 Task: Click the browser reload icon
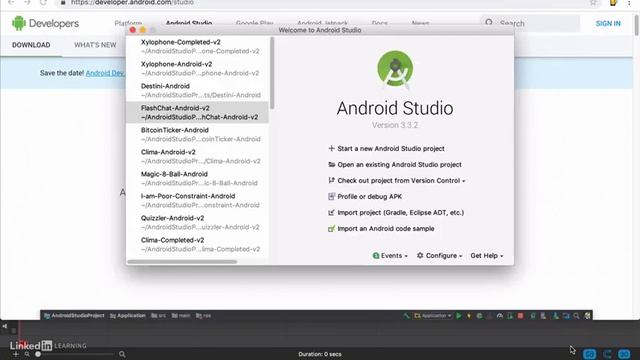43,2
